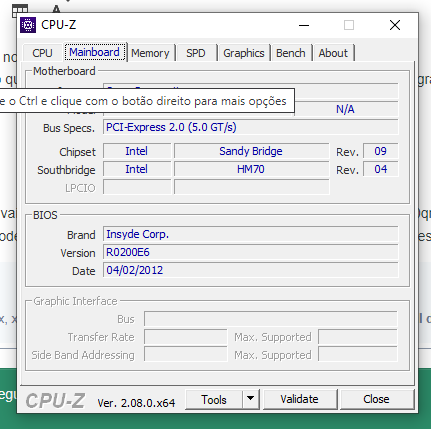
Task: Open the Bench tab
Action: tap(291, 53)
